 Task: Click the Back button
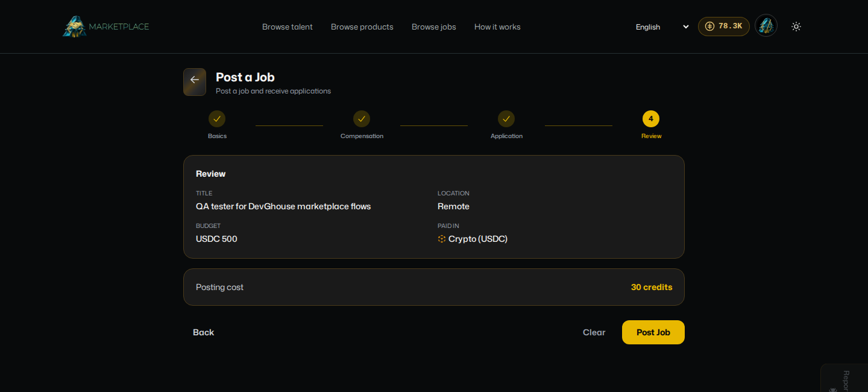coord(204,332)
